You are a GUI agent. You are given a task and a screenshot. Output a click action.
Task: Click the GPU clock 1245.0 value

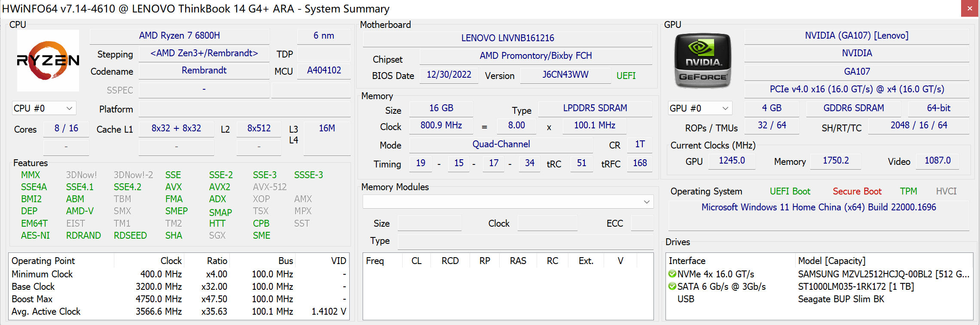tap(732, 161)
